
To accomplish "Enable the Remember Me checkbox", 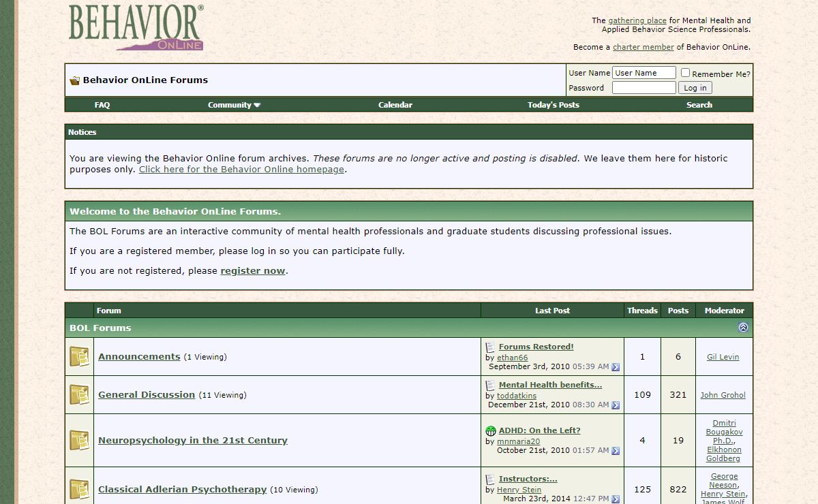I will pyautogui.click(x=686, y=73).
